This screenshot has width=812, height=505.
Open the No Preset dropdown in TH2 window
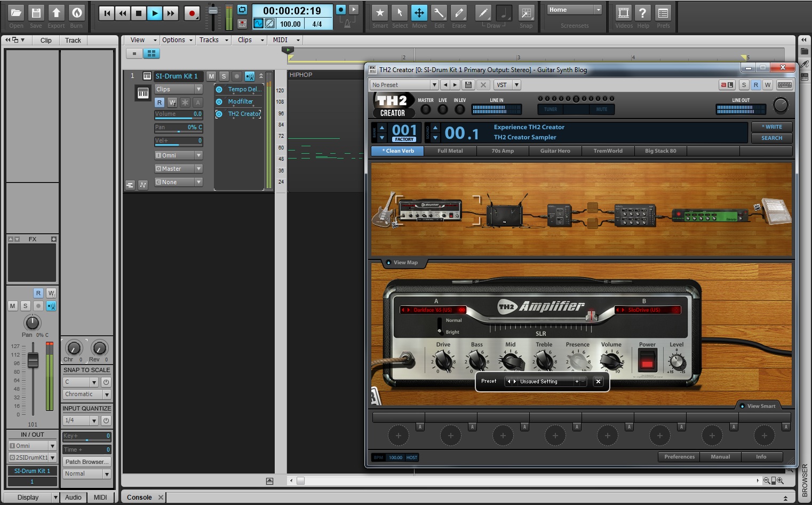pyautogui.click(x=404, y=85)
